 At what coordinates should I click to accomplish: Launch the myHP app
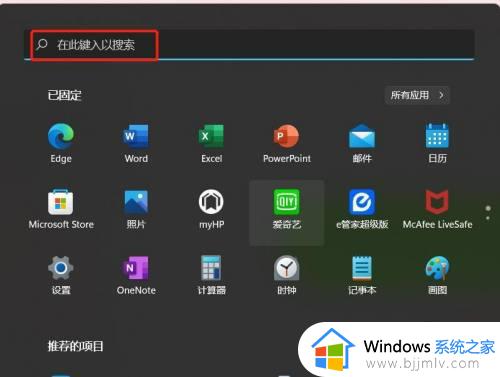tap(211, 209)
